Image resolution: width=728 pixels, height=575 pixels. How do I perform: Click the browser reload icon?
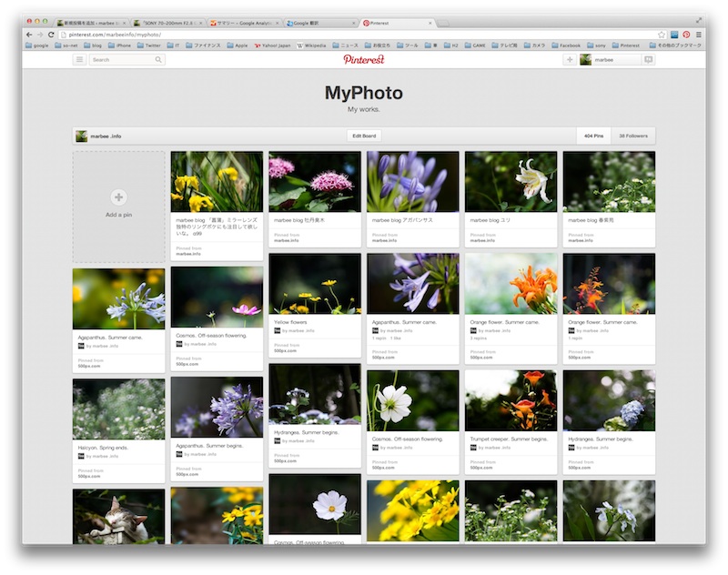(x=52, y=35)
